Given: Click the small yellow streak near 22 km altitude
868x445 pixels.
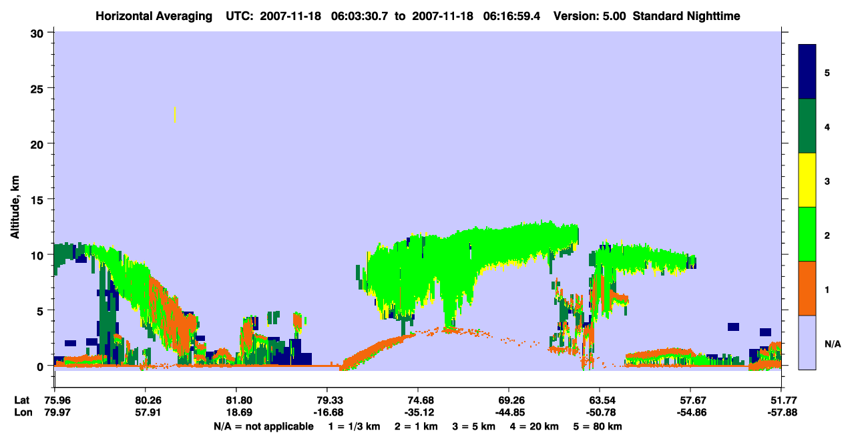Looking at the screenshot, I should 175,114.
